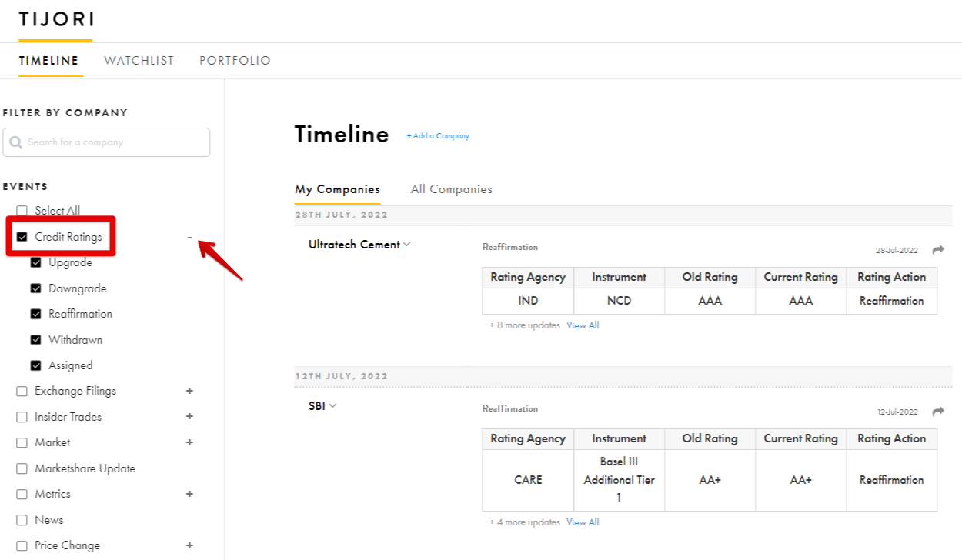Click the Basel III Additional Tier 1 cell
This screenshot has width=962, height=560.
coord(619,480)
